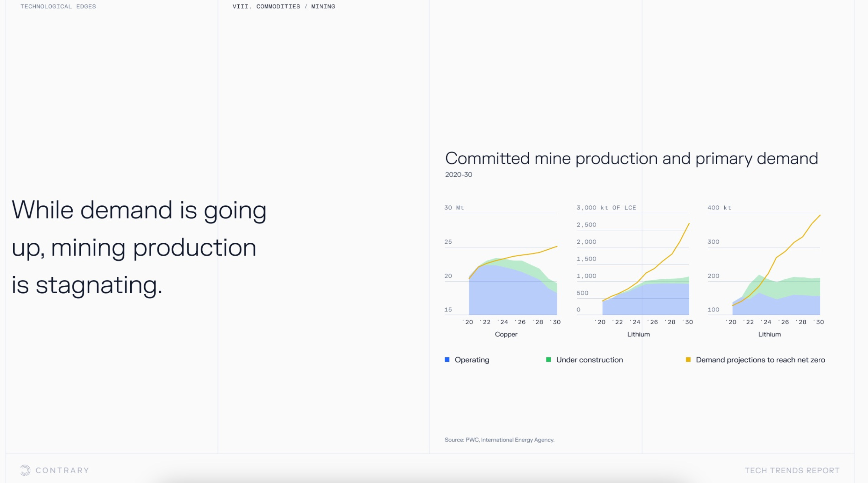Click the Source: PWC, International Energy Agency note
868x483 pixels.
499,440
